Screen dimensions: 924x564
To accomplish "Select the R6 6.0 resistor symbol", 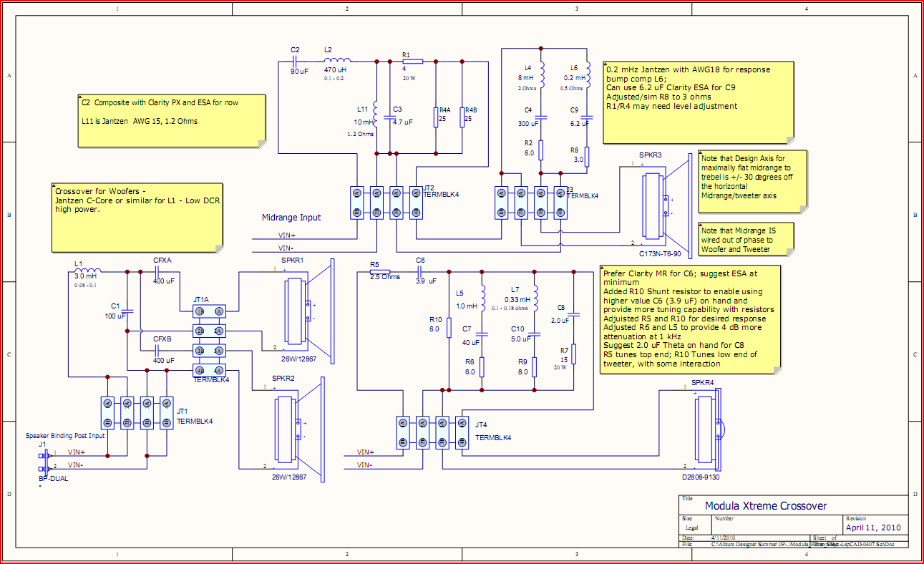I will pyautogui.click(x=483, y=367).
